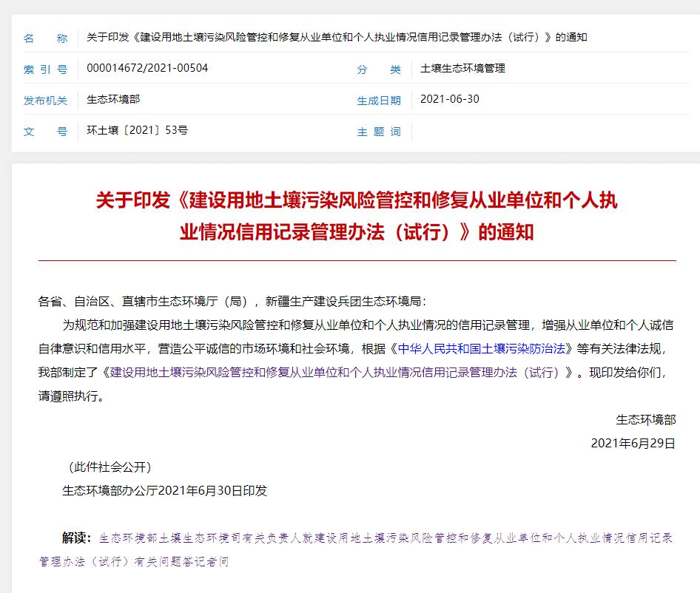Click the 生成日期 field label
Viewport: 700px width, 593px height.
379,101
